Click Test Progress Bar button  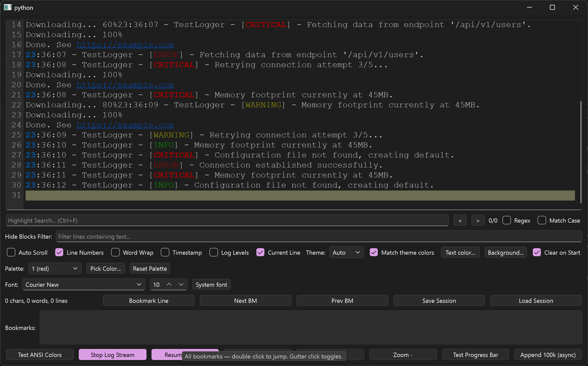click(x=476, y=355)
